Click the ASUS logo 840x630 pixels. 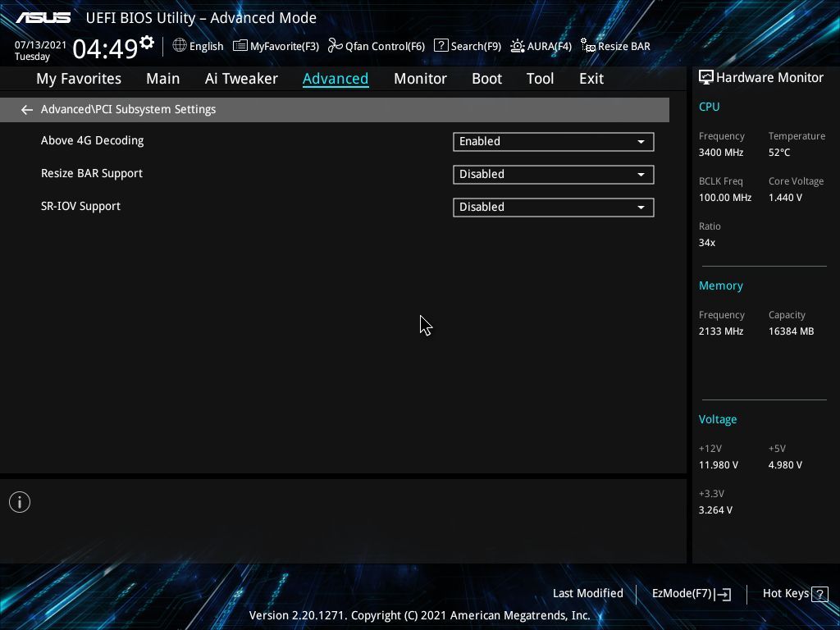tap(43, 18)
